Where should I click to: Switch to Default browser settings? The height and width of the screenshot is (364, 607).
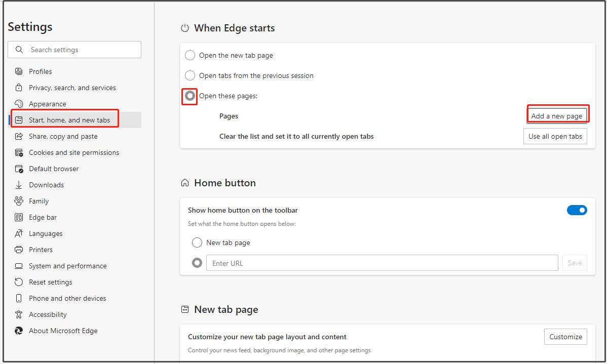click(x=51, y=169)
